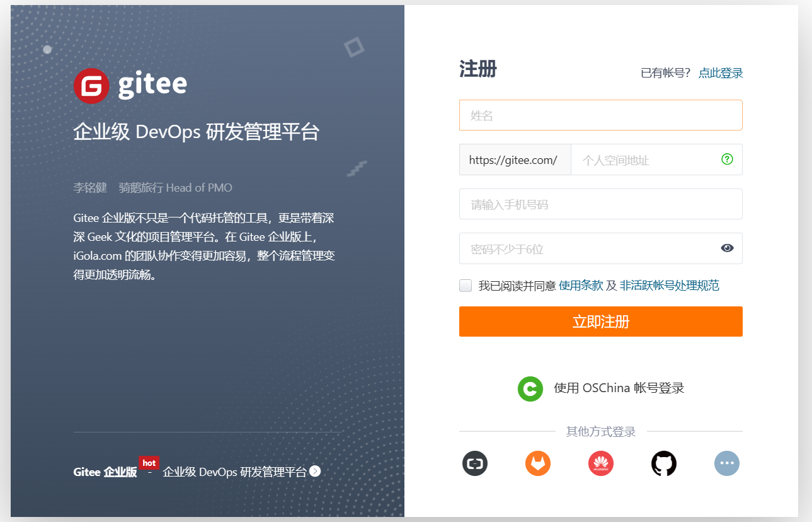Click the personal space help question icon
The width and height of the screenshot is (812, 522).
pos(727,159)
